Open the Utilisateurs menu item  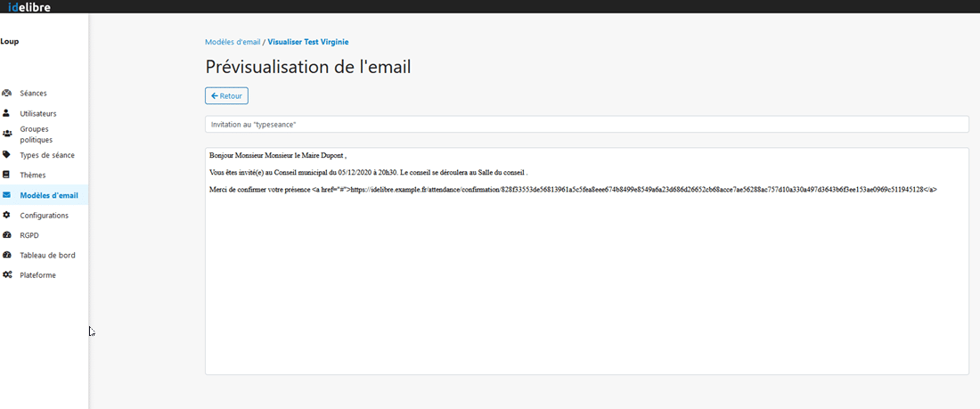(38, 114)
